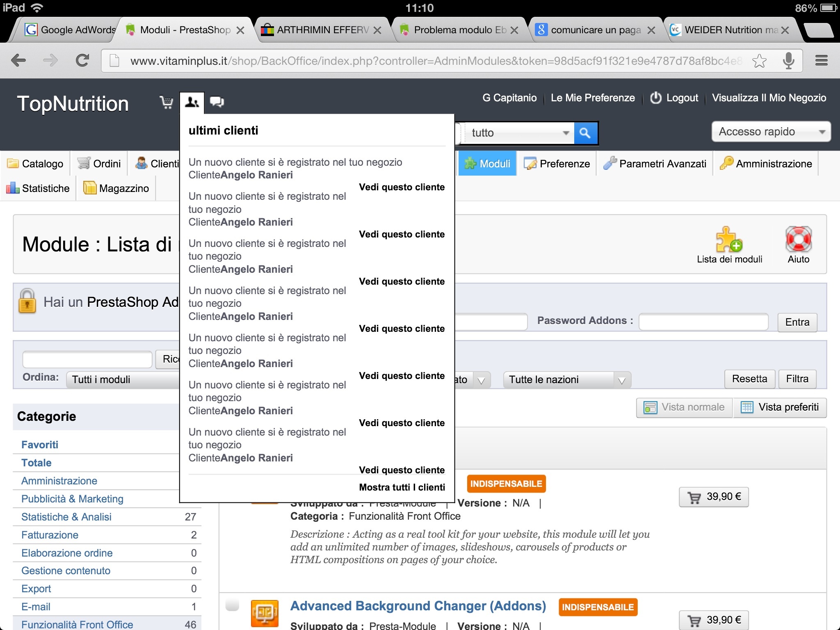Open the customer messages speech bubble icon

click(x=217, y=102)
